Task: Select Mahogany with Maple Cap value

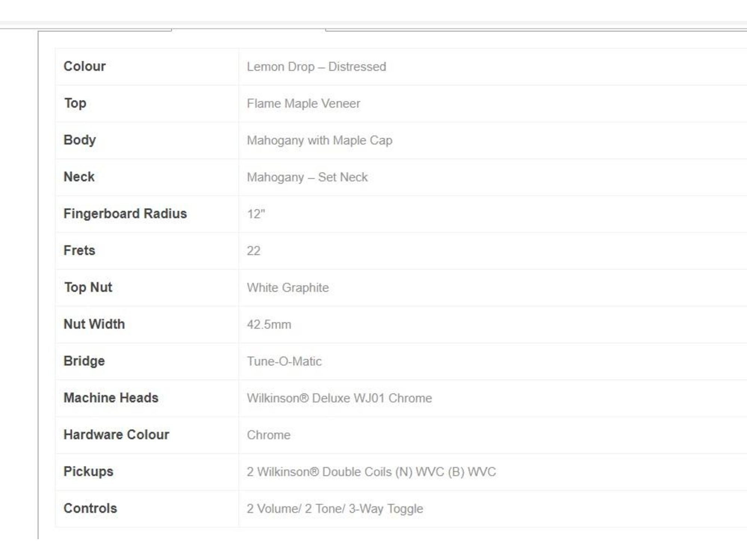Action: (319, 140)
